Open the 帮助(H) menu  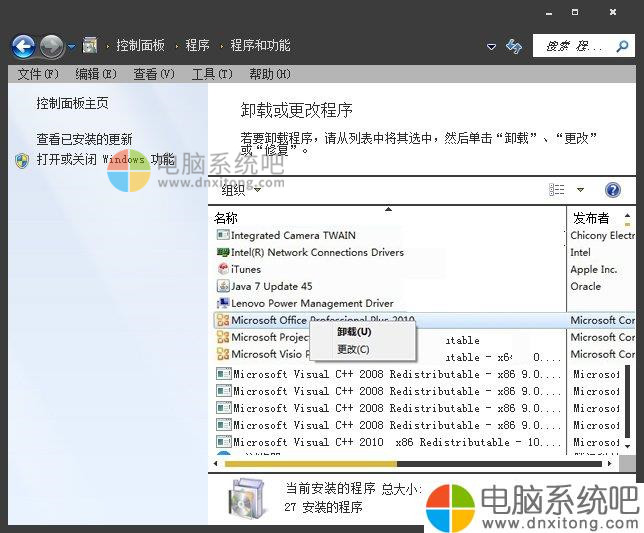tap(270, 74)
